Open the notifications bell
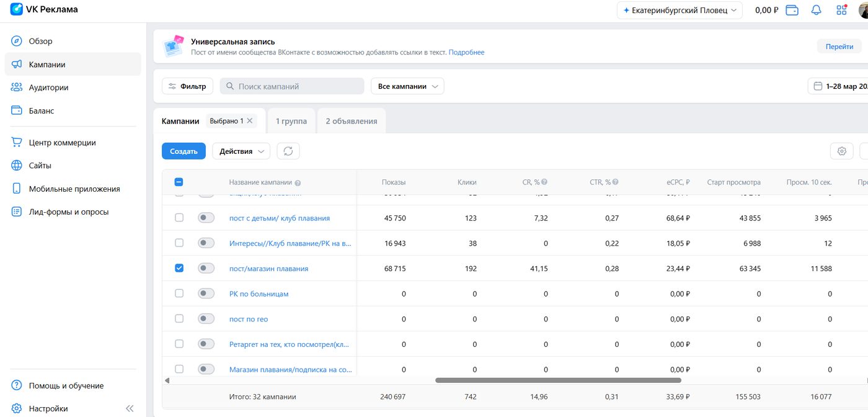The height and width of the screenshot is (417, 868). pyautogui.click(x=817, y=10)
